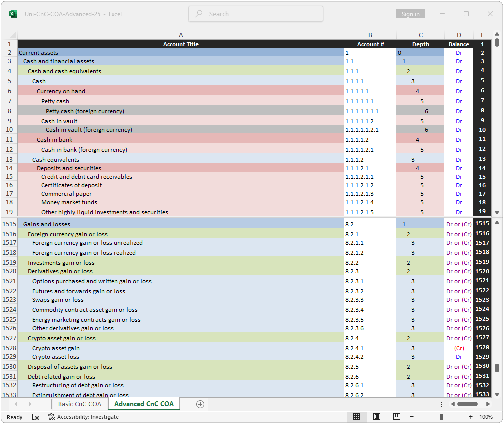504x424 pixels.
Task: Switch to Normal view
Action: pyautogui.click(x=357, y=417)
